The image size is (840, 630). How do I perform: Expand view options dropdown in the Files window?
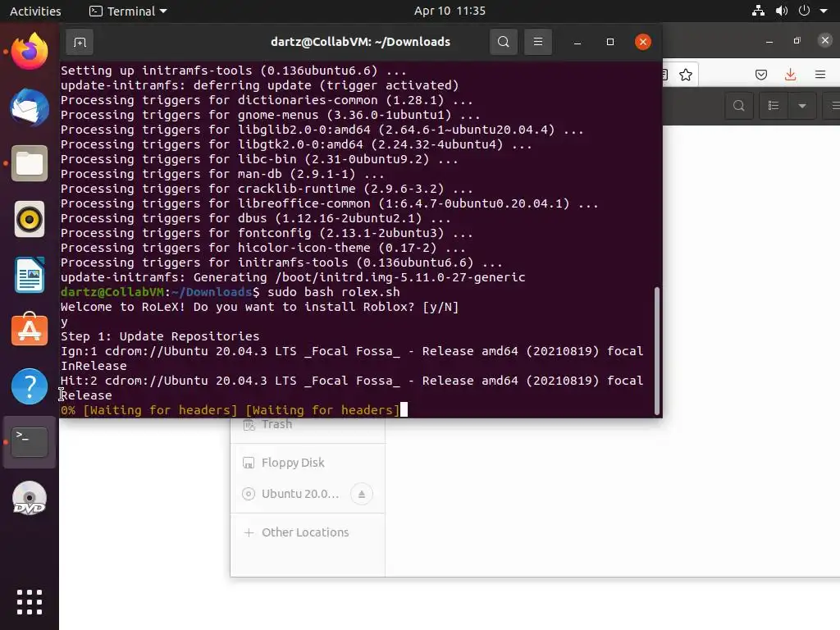[802, 106]
